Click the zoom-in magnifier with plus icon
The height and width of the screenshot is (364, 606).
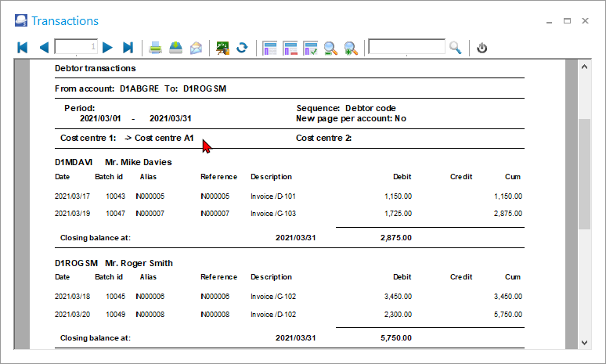pos(351,48)
